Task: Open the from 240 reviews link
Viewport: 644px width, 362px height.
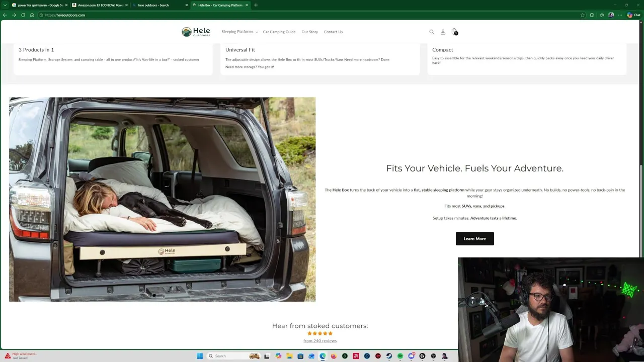Action: click(x=320, y=341)
